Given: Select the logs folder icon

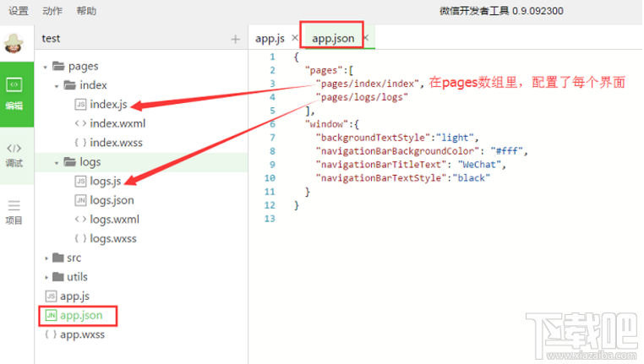Looking at the screenshot, I should click(70, 161).
